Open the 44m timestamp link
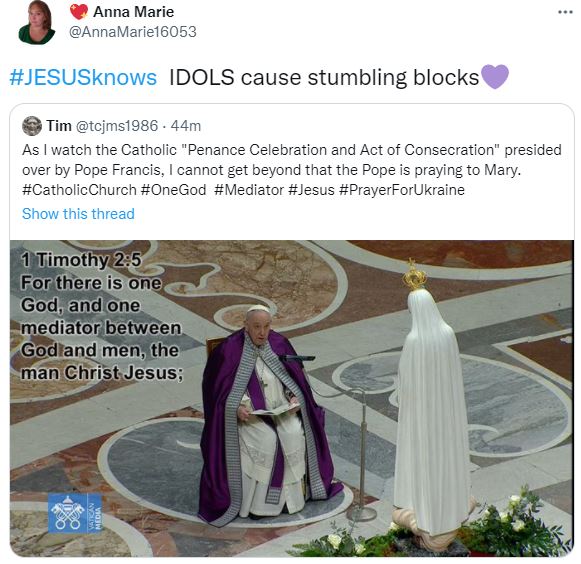 tap(186, 126)
